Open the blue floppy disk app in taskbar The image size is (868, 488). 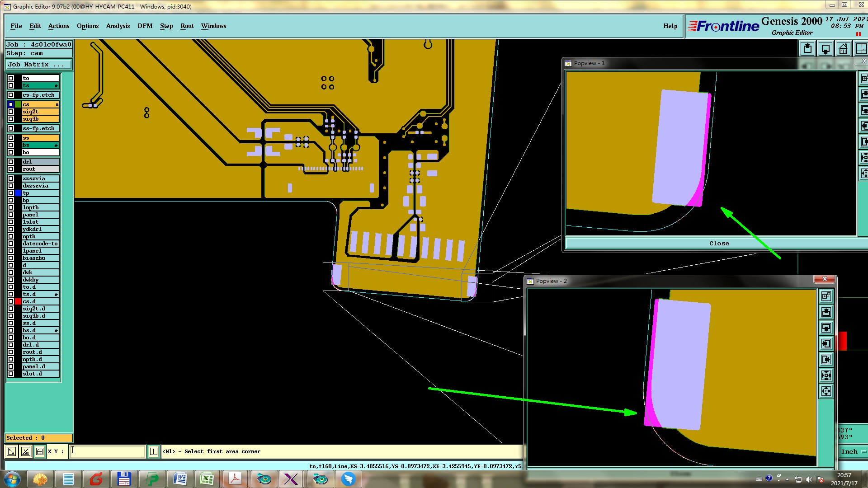124,479
